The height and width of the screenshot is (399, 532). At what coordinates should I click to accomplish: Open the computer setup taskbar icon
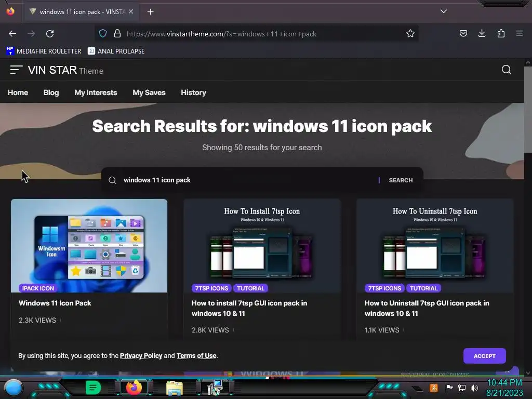pos(215,388)
